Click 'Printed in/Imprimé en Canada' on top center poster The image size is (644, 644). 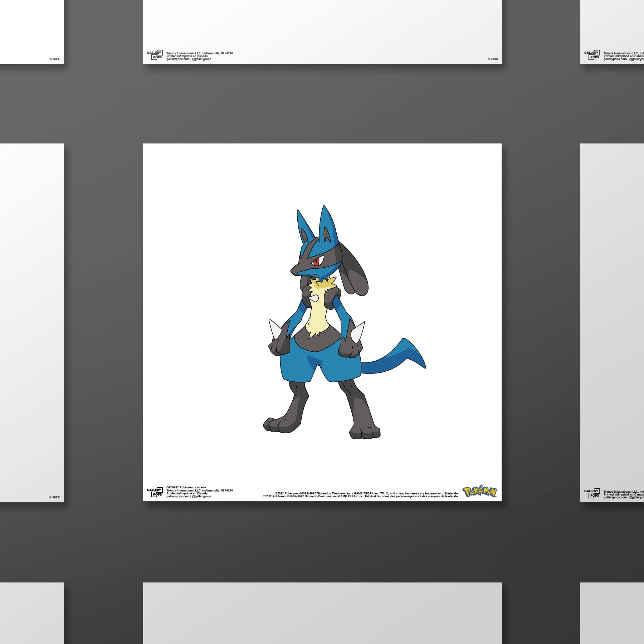187,56
